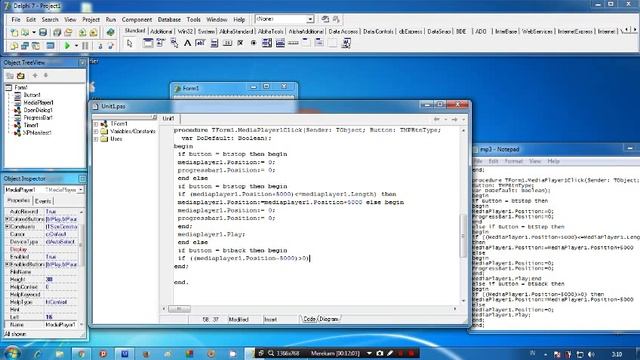Switch to the Win32 palette tab
The image size is (640, 360).
click(185, 31)
